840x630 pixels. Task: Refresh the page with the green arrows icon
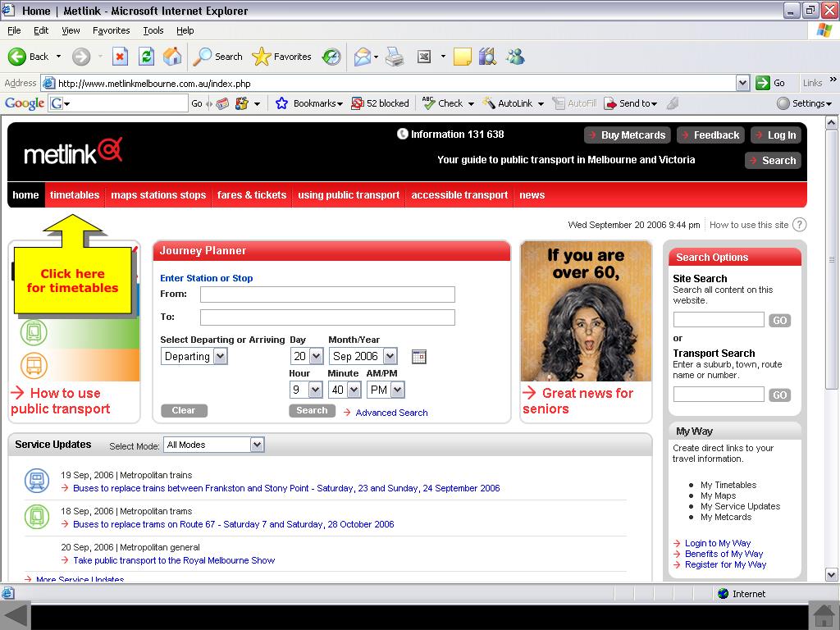point(146,57)
